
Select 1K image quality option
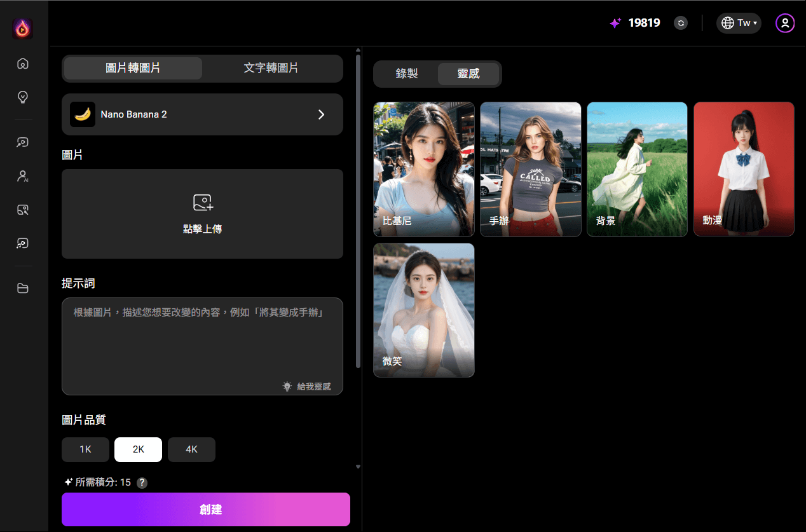(x=85, y=449)
